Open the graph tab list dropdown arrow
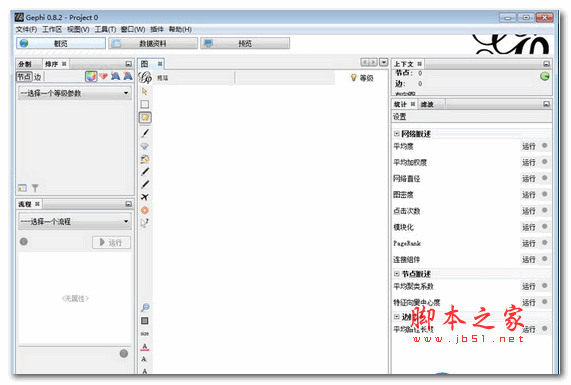The height and width of the screenshot is (385, 571). (383, 62)
